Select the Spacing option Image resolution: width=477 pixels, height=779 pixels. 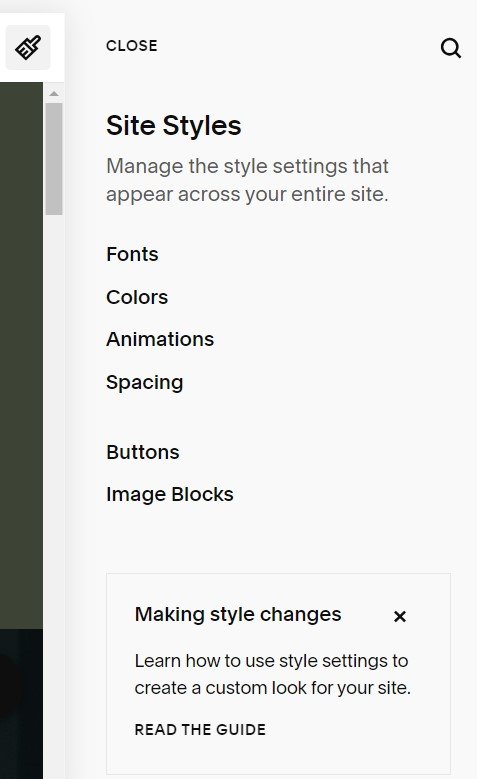pos(145,383)
